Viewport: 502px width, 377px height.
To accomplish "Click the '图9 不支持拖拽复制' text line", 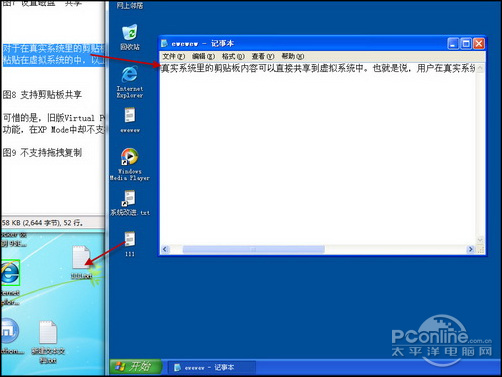I will click(x=42, y=153).
